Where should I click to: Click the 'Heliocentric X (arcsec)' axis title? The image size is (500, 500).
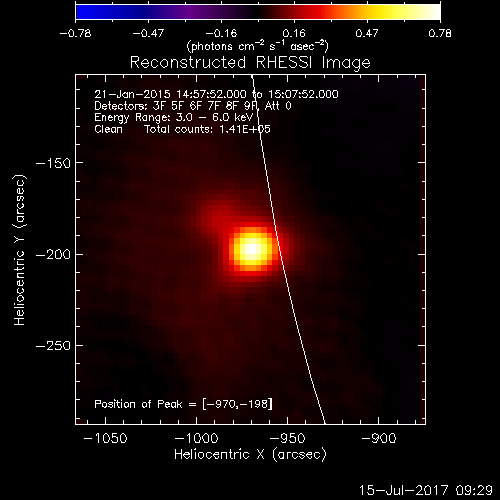(250, 455)
